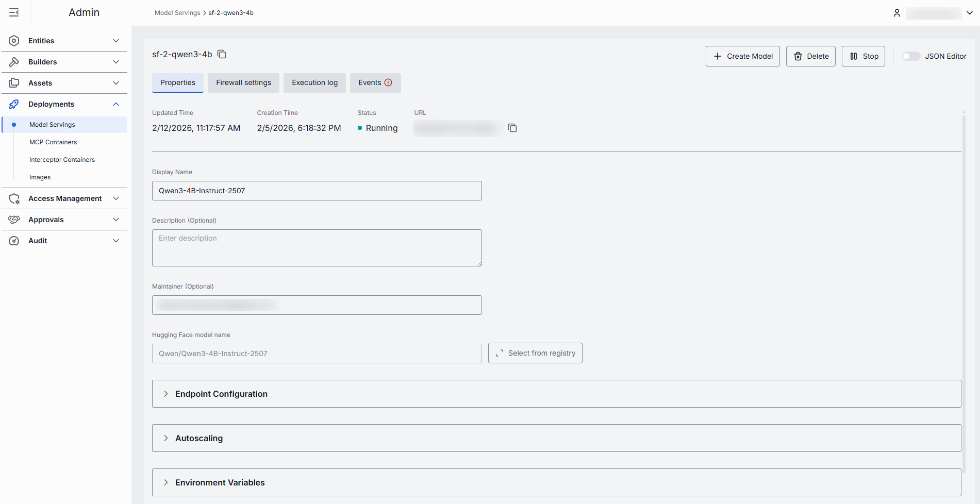Click the Entities hexagon icon
980x504 pixels.
pos(14,41)
